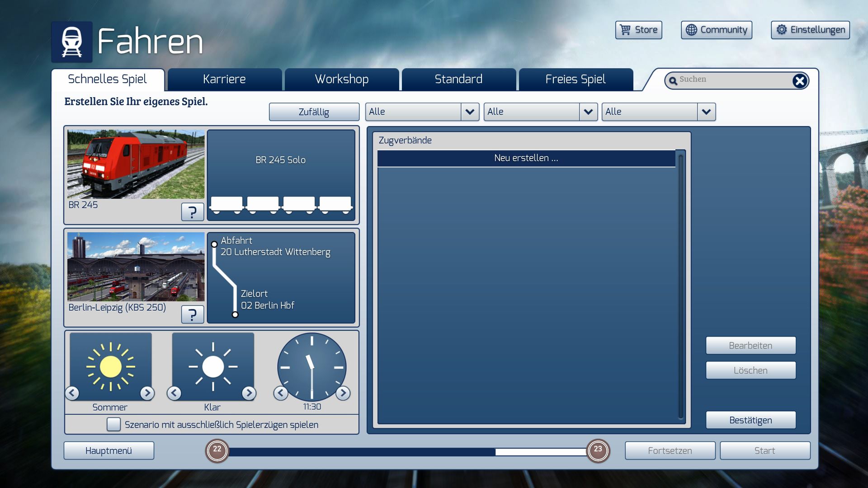The image size is (868, 488).
Task: Return to Hauptmenü
Action: (x=108, y=450)
